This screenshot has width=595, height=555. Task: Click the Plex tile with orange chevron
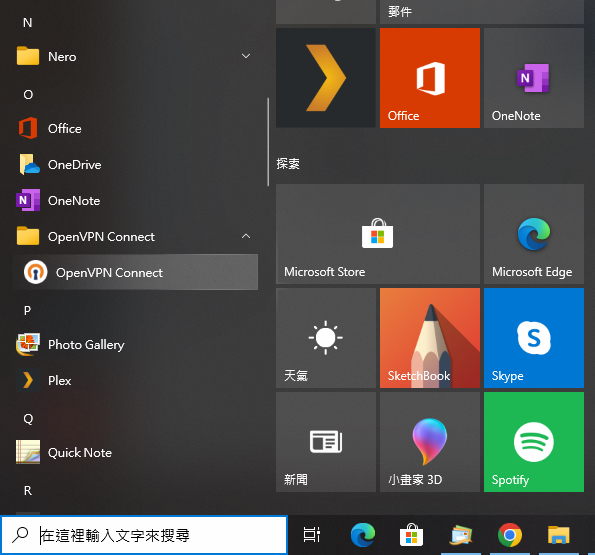pos(326,78)
